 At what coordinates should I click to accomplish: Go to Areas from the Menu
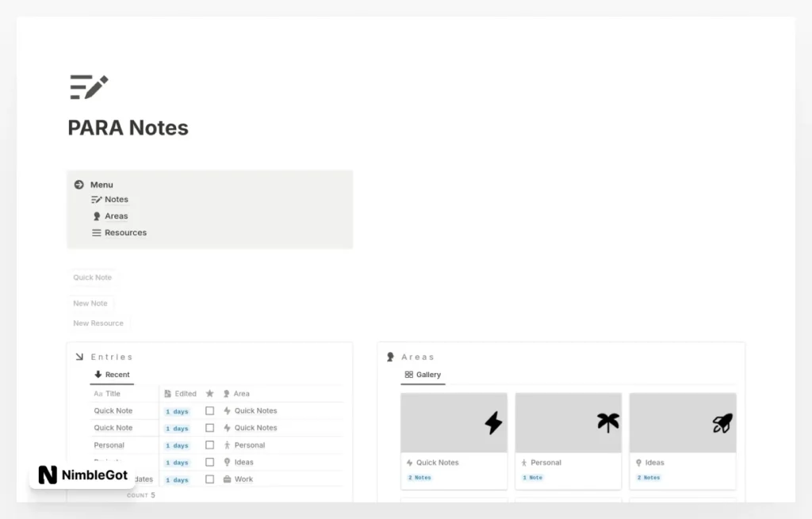(x=116, y=216)
